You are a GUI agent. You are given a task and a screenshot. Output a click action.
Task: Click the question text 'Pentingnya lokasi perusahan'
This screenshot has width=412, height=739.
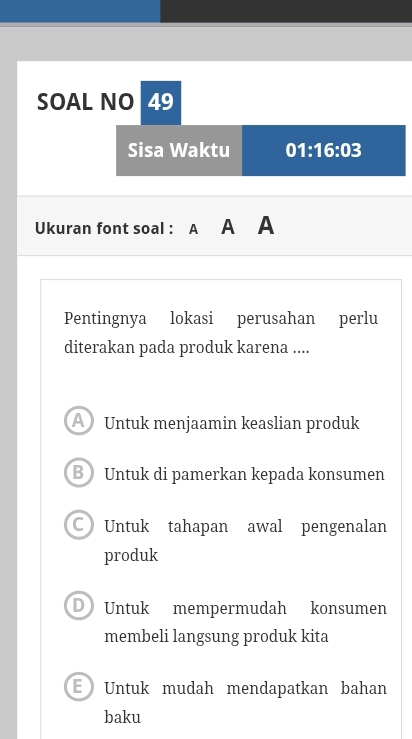[221, 333]
